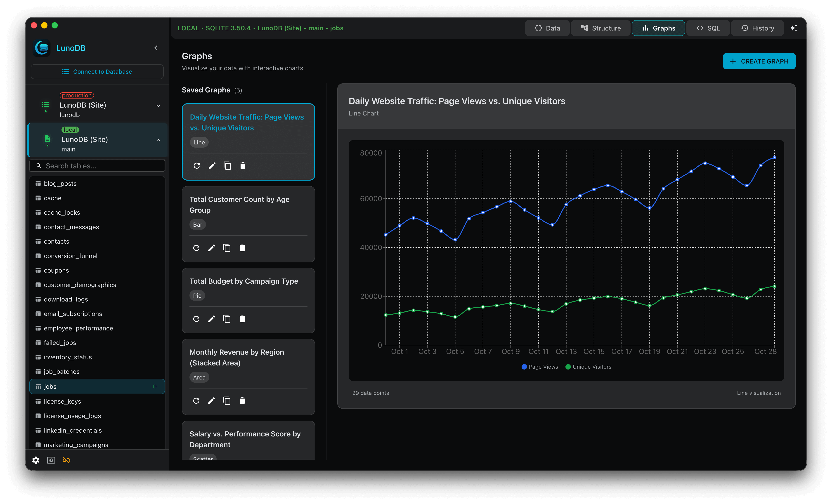Duplicate the Monthly Revenue by Region graph
Screen dimensions: 832x504
pyautogui.click(x=227, y=400)
